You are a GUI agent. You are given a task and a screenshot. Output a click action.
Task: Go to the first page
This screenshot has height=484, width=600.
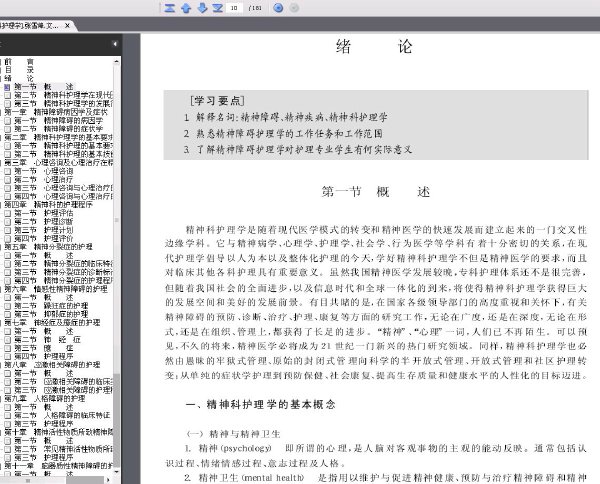tap(170, 8)
